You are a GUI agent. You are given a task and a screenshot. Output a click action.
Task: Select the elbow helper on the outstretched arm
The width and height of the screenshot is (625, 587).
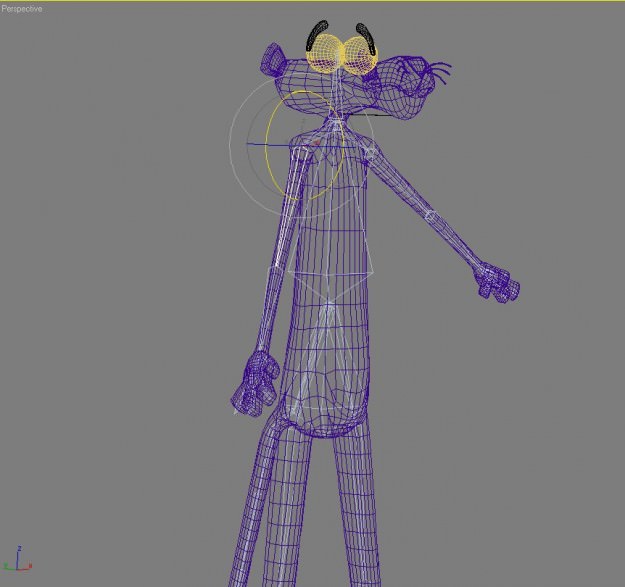430,216
